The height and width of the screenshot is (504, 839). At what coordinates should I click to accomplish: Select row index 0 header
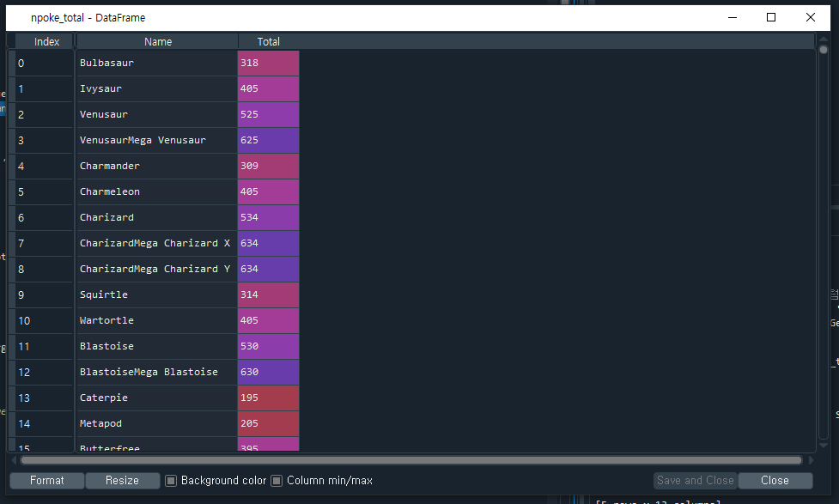44,64
